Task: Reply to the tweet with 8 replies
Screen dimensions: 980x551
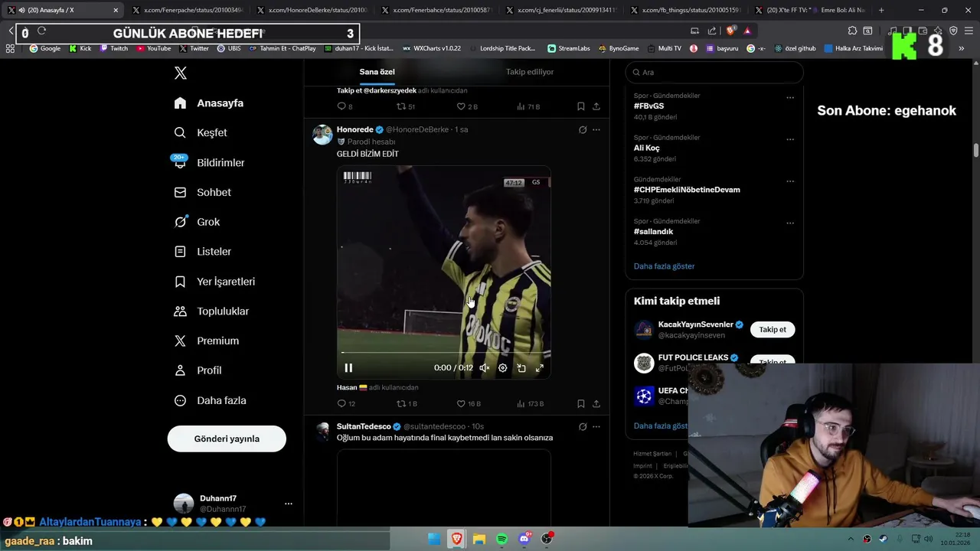Action: tap(345, 106)
